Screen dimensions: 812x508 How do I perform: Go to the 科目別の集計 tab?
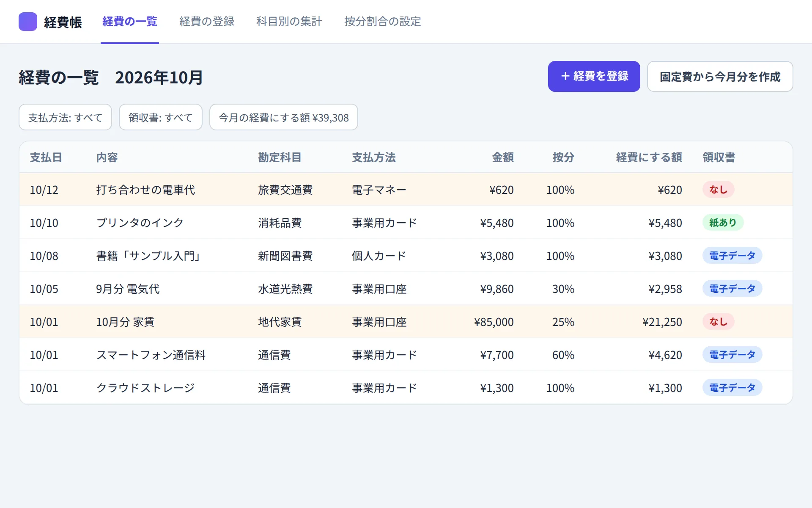(289, 22)
